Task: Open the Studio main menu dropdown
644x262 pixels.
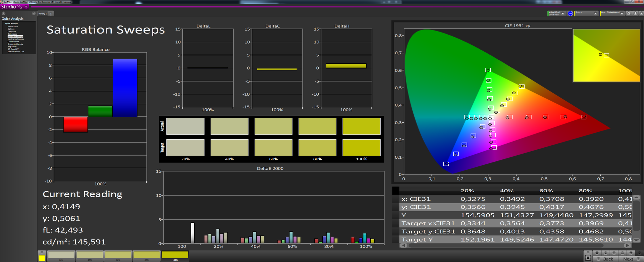Action: [26, 7]
